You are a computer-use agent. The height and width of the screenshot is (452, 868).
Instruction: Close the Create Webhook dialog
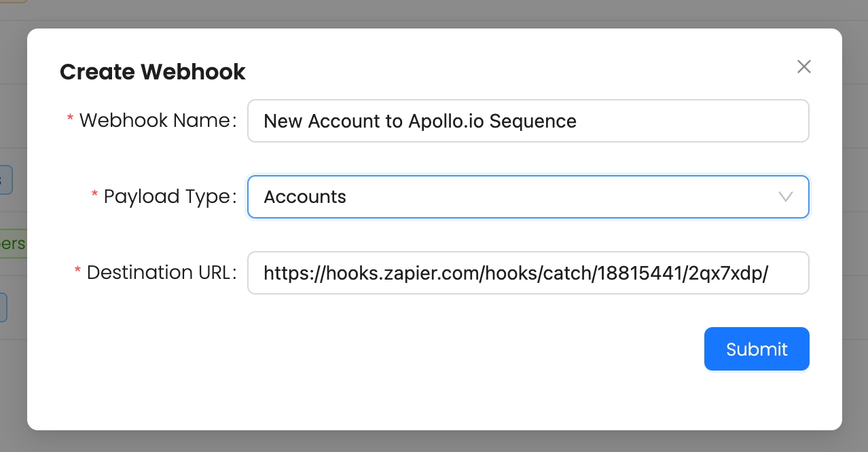coord(804,67)
